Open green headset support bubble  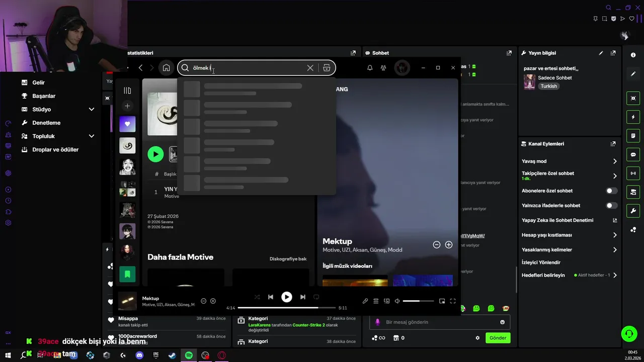click(629, 333)
